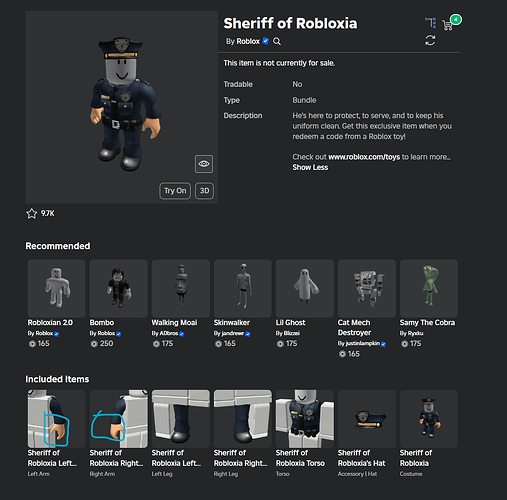Image resolution: width=507 pixels, height=500 pixels.
Task: Click the magnifier icon next to Roblox
Action: coord(277,41)
